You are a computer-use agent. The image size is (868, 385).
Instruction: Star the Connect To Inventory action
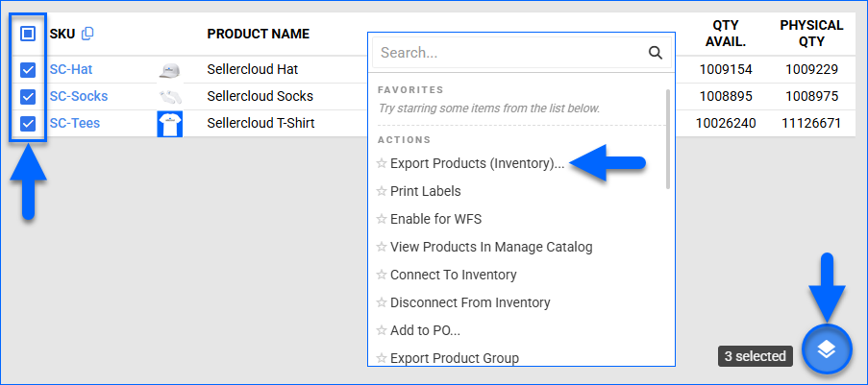[381, 276]
